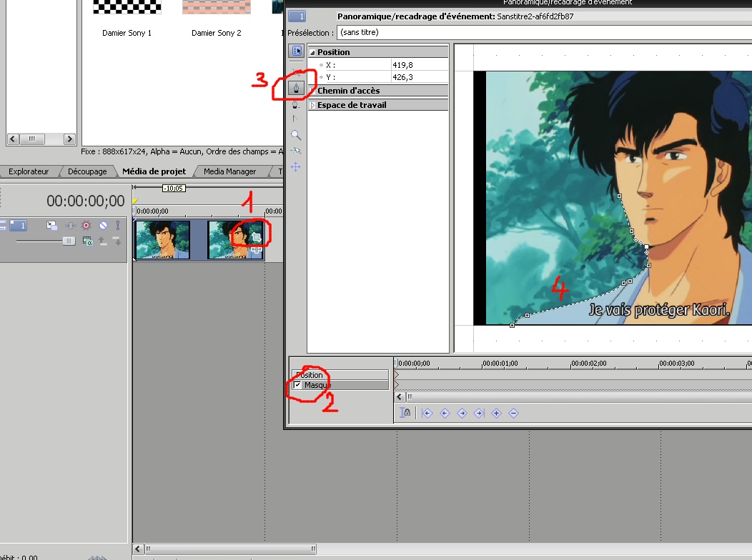Collapse the Position section

[312, 52]
